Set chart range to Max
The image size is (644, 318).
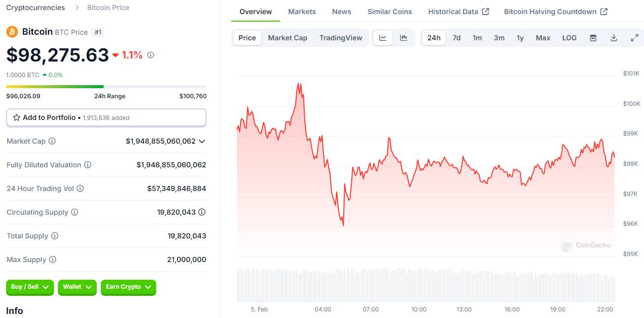(x=543, y=38)
